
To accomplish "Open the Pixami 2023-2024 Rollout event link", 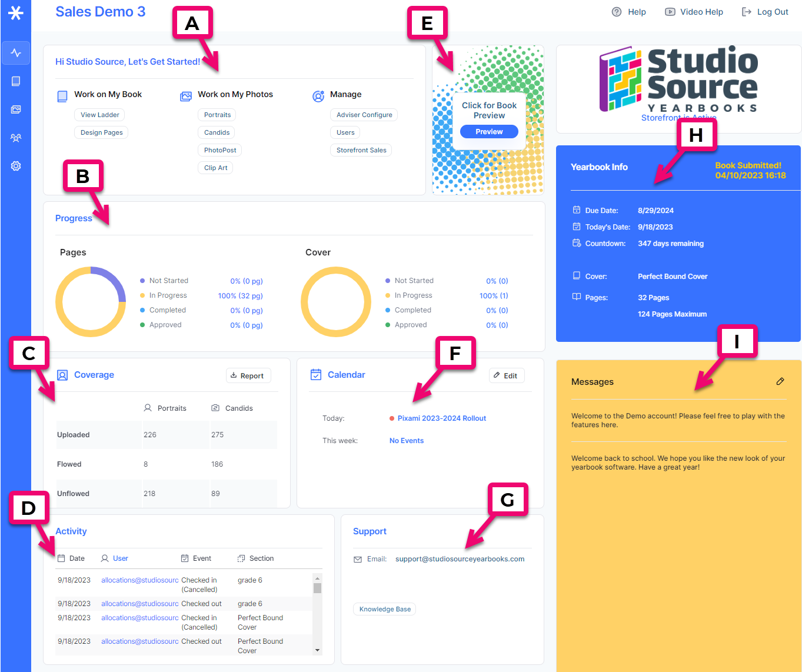I will click(441, 418).
